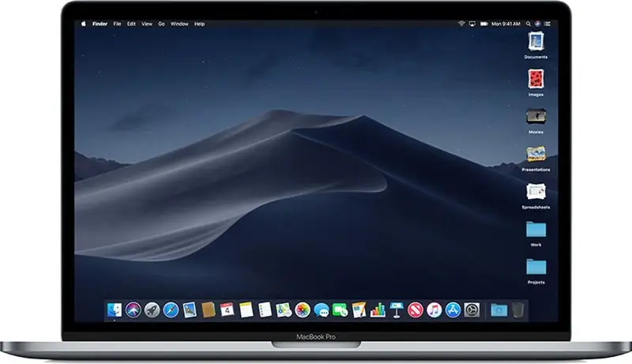Open the View menu
632x364 pixels.
point(147,24)
